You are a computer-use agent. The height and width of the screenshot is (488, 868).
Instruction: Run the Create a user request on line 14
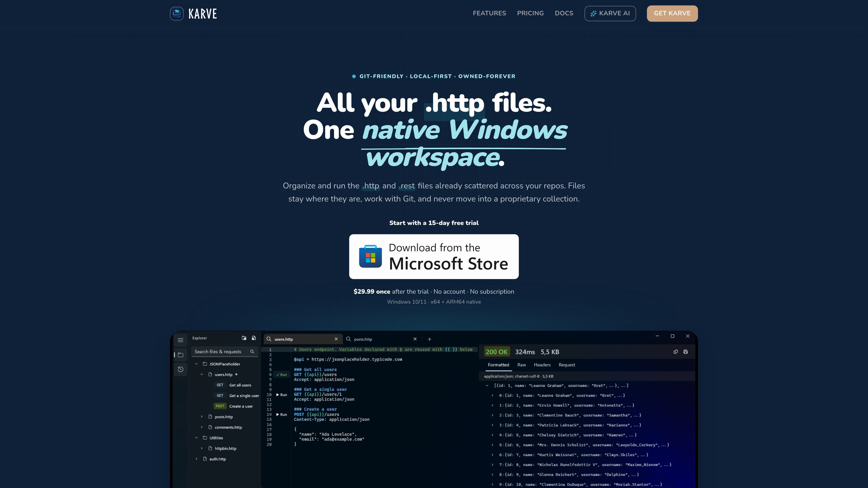tap(282, 415)
